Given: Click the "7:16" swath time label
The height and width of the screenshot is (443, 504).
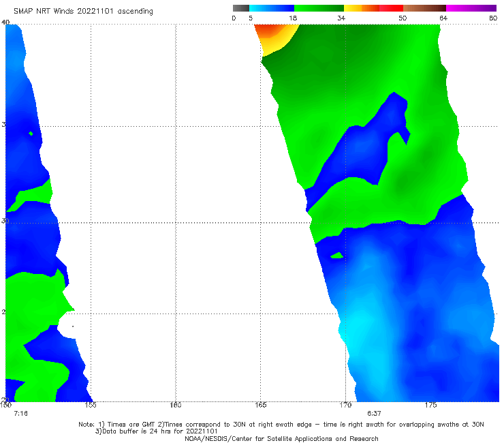Looking at the screenshot, I should click(20, 414).
